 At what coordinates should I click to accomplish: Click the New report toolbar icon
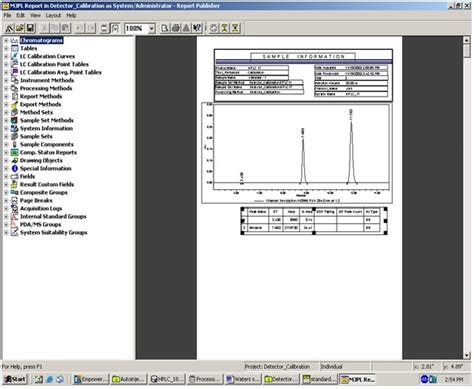pos(9,28)
